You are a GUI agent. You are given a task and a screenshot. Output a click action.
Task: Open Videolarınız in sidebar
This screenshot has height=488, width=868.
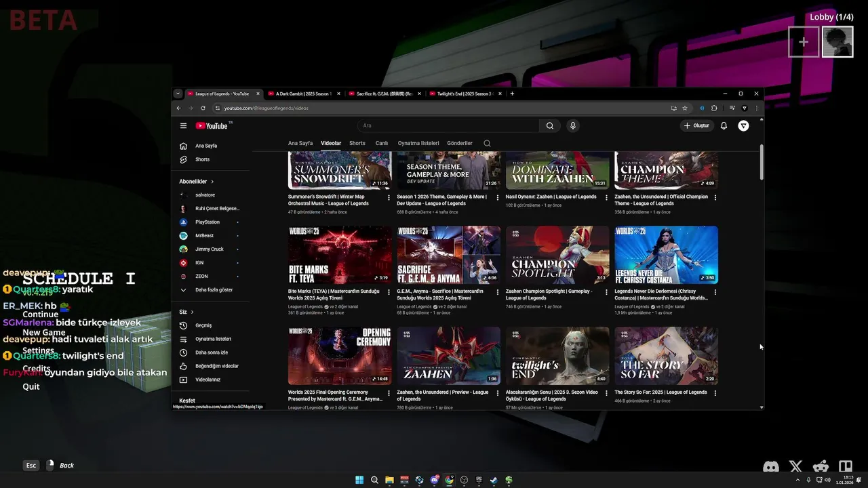pyautogui.click(x=212, y=380)
